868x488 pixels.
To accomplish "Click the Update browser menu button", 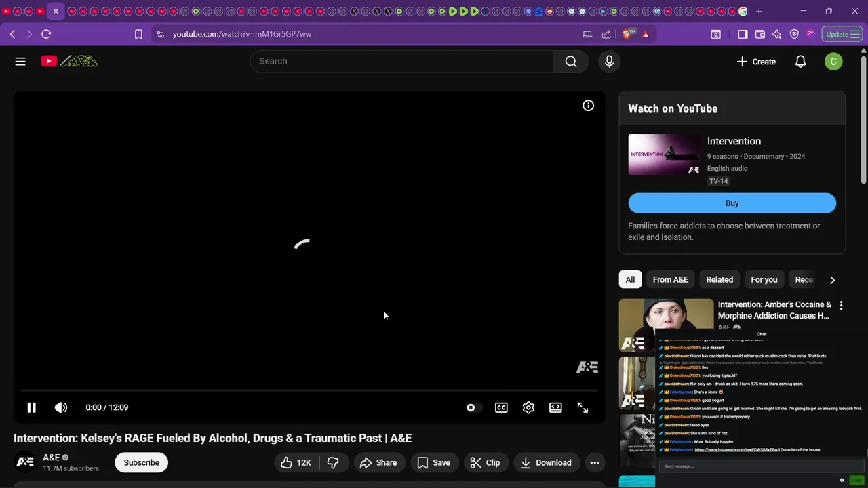I will coord(843,34).
